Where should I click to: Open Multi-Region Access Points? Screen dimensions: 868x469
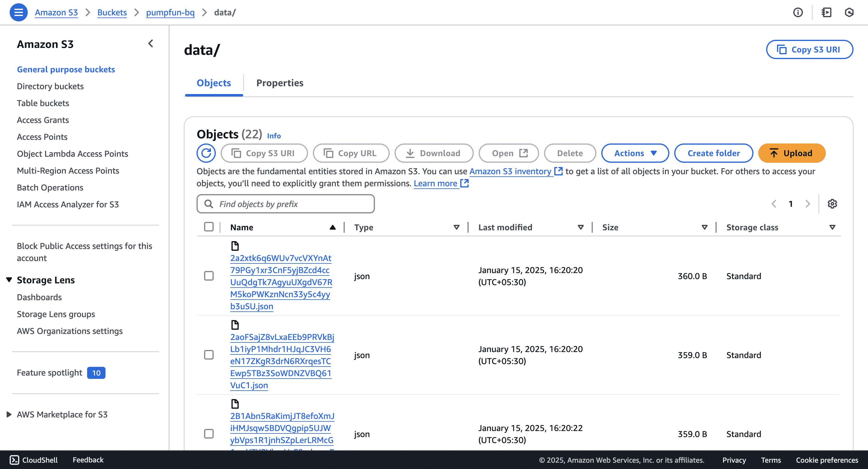click(68, 171)
